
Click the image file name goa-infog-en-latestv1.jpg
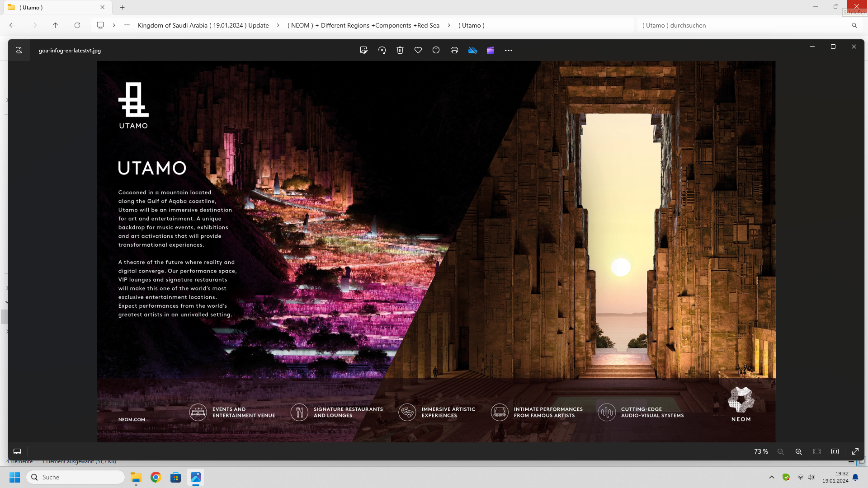[70, 51]
